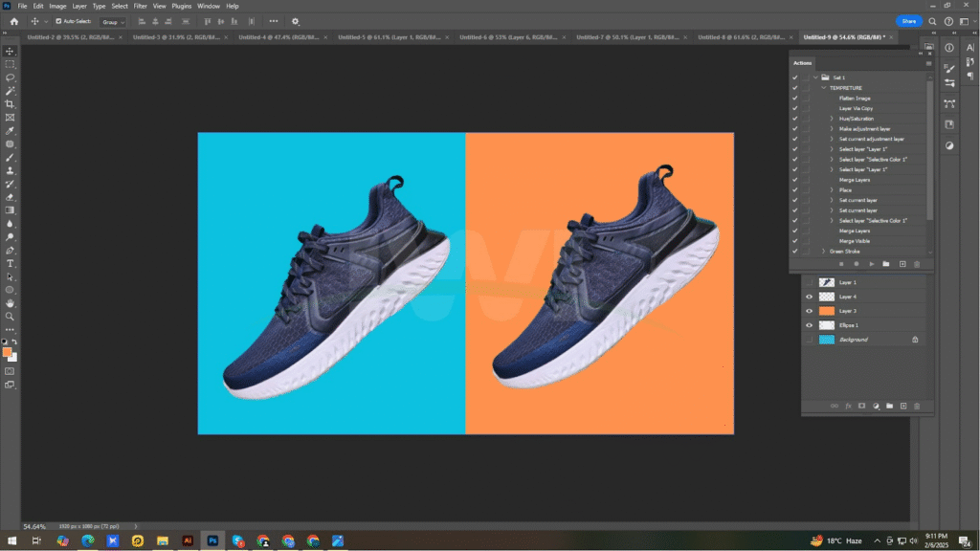Select the Lasso tool
The height and width of the screenshot is (551, 980).
coord(10,77)
